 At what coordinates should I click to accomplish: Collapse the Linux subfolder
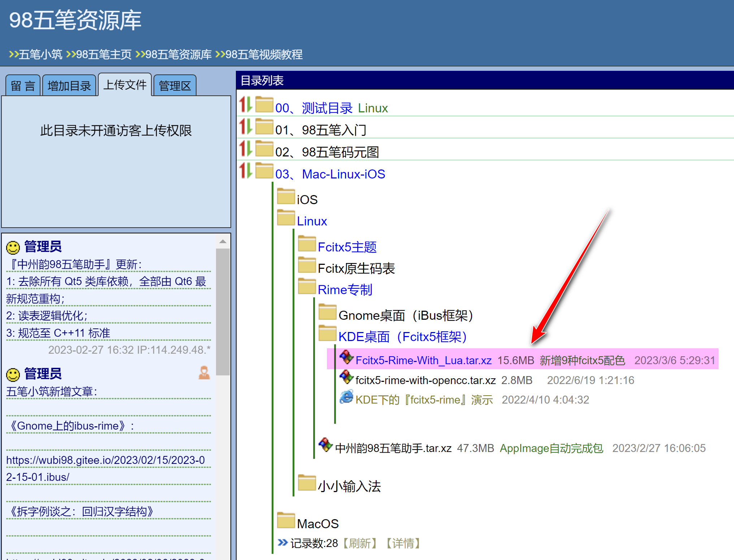[312, 221]
